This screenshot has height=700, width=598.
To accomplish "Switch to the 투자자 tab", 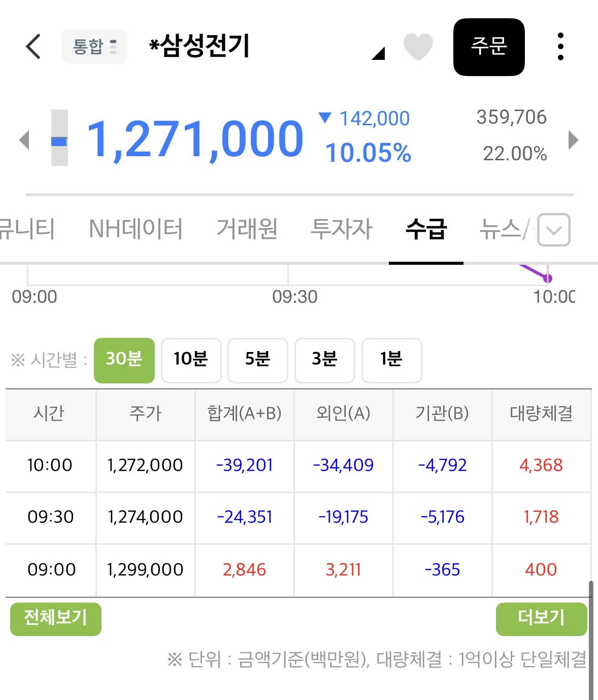I will 342,229.
